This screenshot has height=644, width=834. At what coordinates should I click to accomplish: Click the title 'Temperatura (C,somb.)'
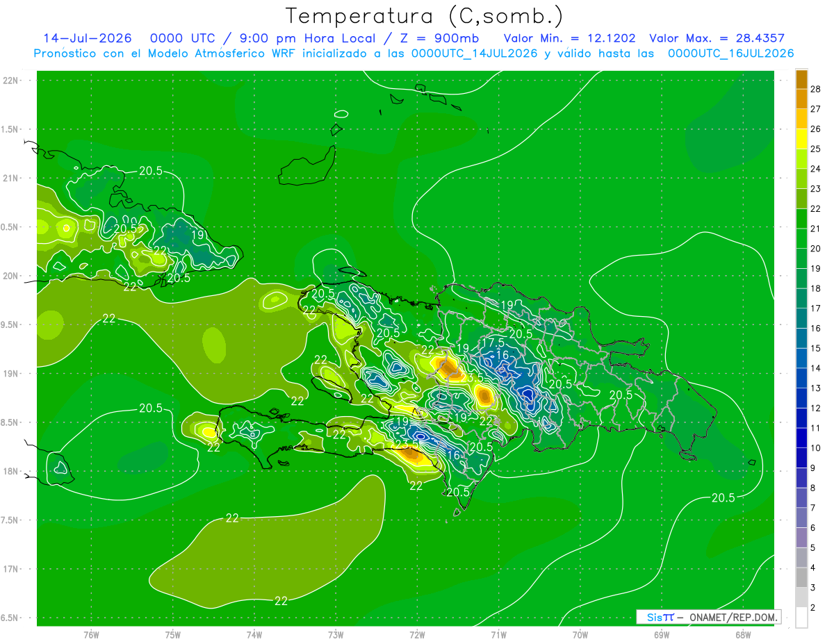tap(424, 16)
